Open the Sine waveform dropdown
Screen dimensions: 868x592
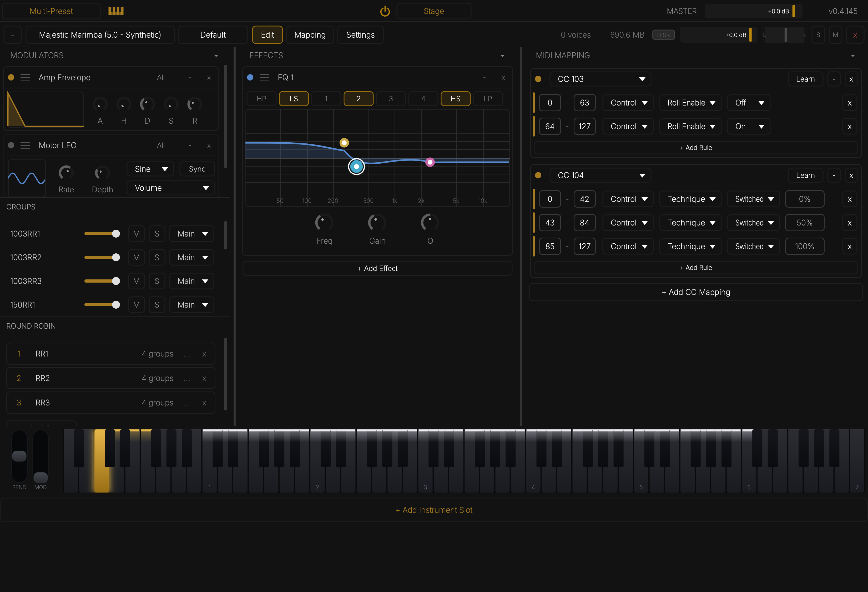coord(150,169)
